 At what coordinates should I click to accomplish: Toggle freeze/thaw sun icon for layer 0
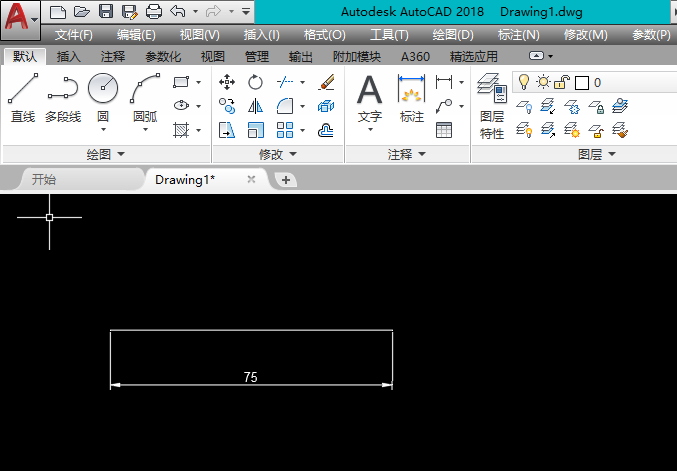(x=543, y=82)
